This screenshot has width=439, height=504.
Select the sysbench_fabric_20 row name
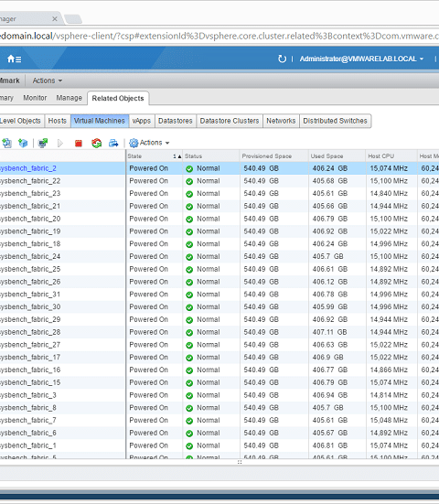30,219
